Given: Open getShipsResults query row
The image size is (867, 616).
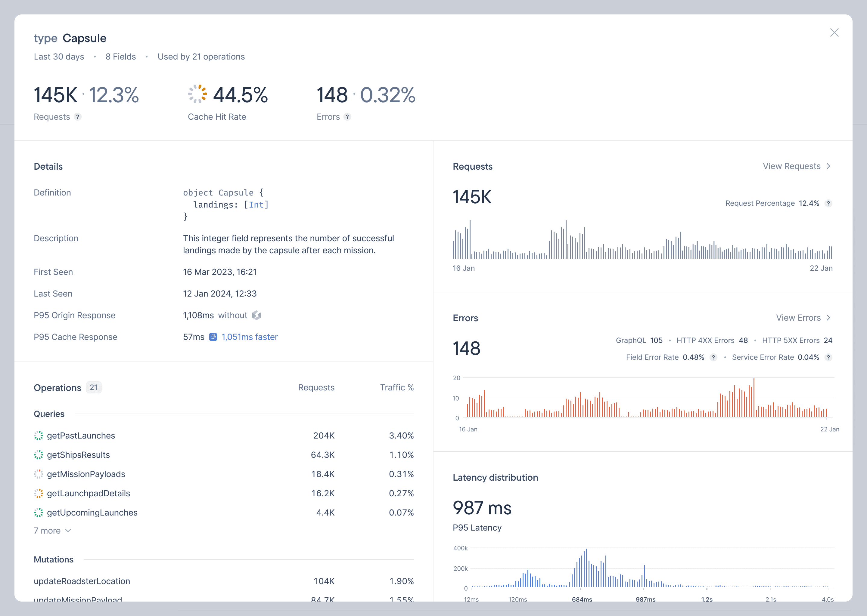Looking at the screenshot, I should pos(78,455).
